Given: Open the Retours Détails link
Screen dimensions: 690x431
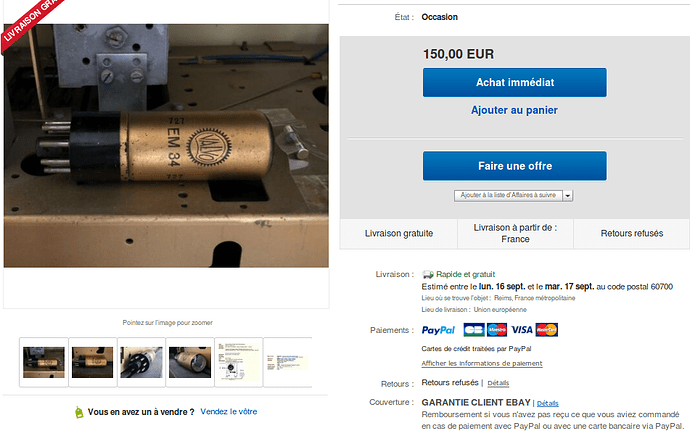Looking at the screenshot, I should click(498, 383).
